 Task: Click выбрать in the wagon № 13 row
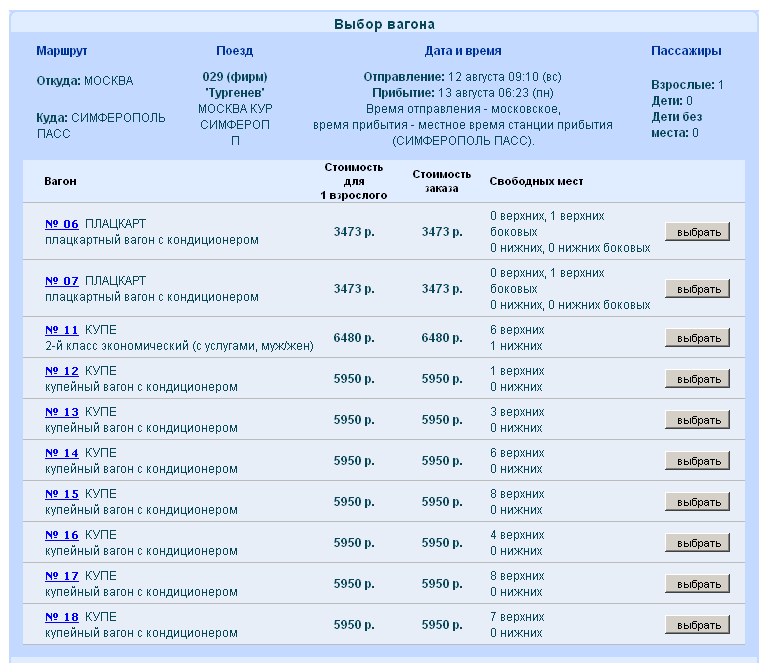tap(697, 420)
